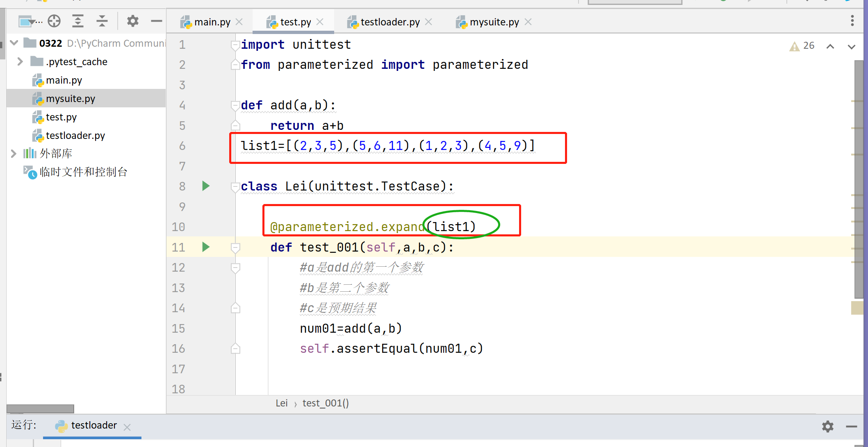
Task: Hide the project panel with minus icon
Action: click(156, 21)
